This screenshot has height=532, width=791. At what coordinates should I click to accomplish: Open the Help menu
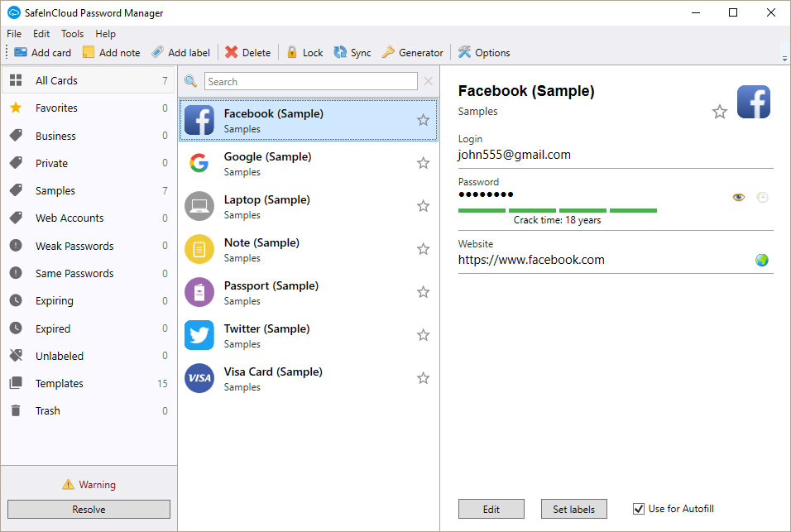(x=105, y=34)
